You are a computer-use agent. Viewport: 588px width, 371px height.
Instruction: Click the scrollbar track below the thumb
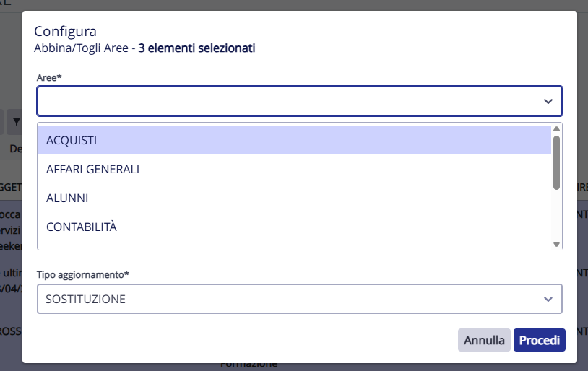(x=556, y=214)
